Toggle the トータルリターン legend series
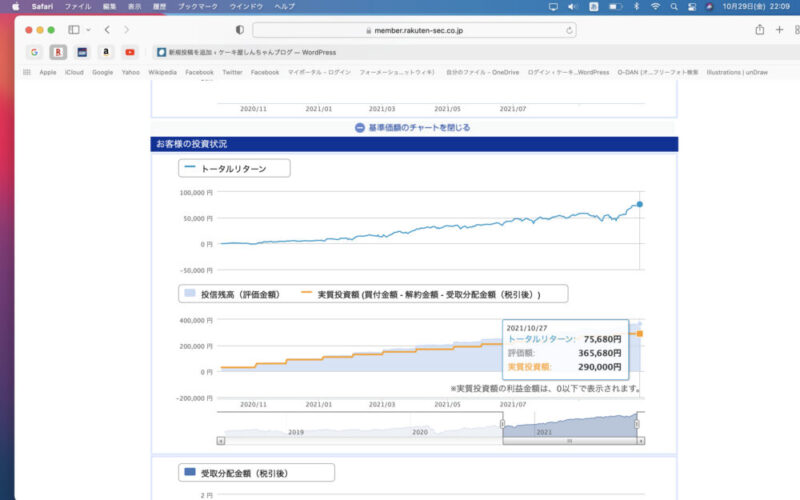This screenshot has height=500, width=800. (234, 168)
